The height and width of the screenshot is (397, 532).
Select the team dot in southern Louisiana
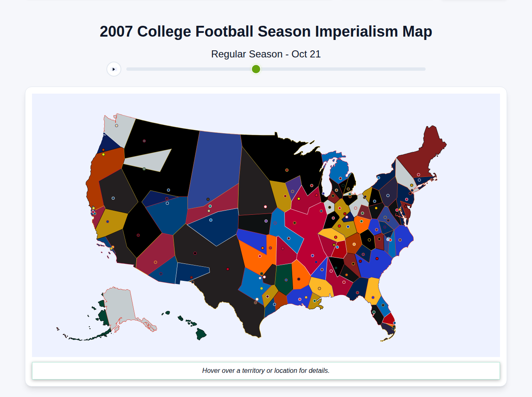315,301
